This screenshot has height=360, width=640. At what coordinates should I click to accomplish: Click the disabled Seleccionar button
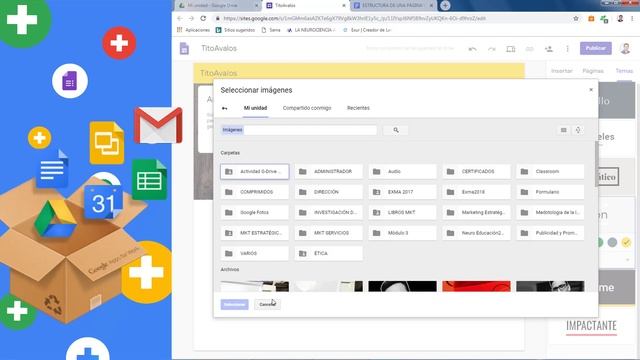(234, 304)
